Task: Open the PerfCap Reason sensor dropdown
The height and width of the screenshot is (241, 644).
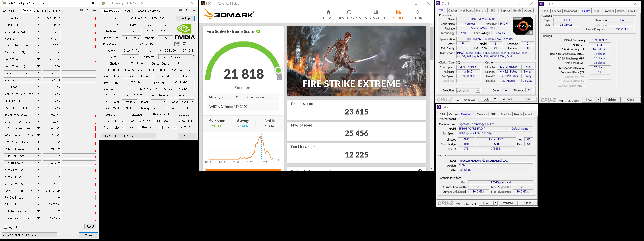Action: pos(39,197)
